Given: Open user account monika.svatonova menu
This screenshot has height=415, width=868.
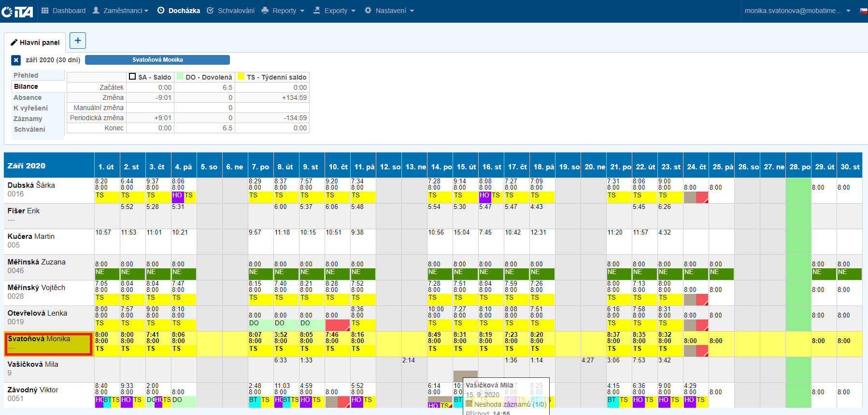Looking at the screenshot, I should coord(797,11).
